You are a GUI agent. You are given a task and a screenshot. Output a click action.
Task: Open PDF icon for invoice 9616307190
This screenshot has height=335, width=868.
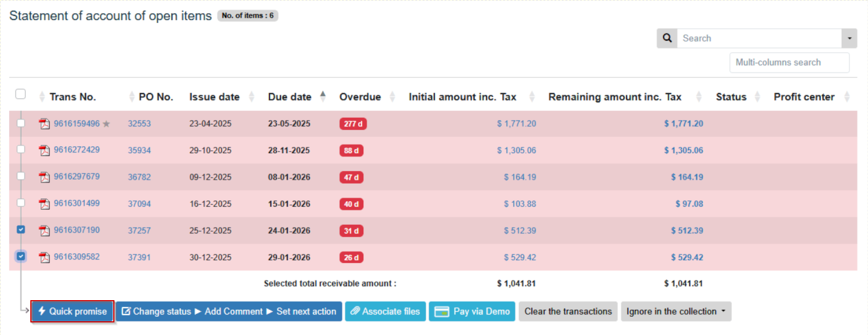pos(45,230)
